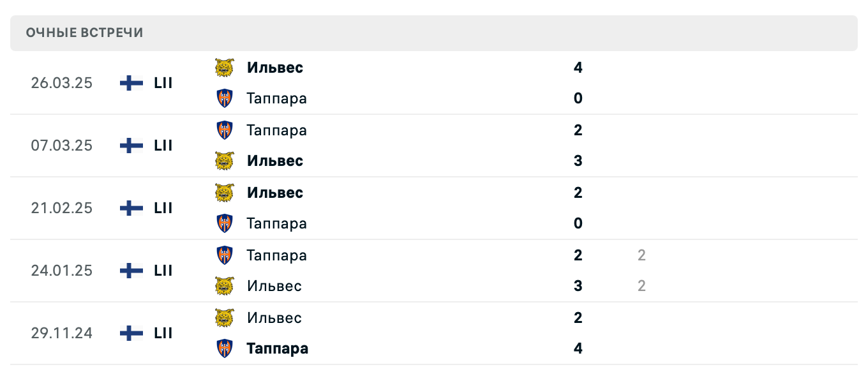
Task: Click Tappara logo in 29.11.24 match
Action: (224, 348)
